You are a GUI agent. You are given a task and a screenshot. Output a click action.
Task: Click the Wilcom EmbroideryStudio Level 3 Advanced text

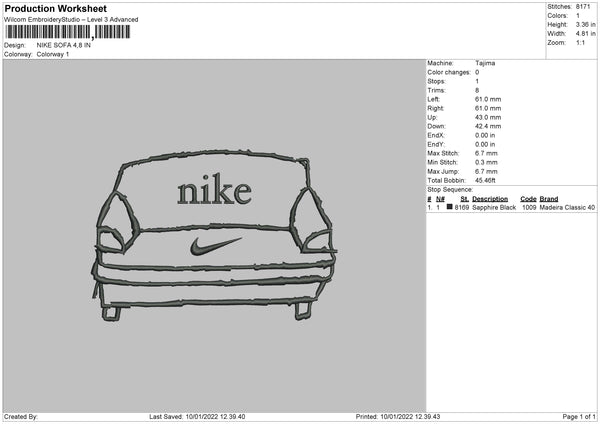(71, 20)
